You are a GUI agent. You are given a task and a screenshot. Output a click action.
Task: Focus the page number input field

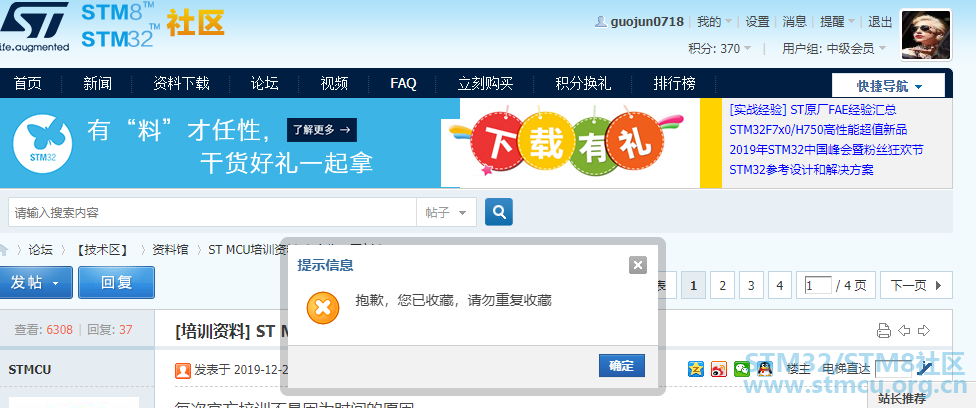pos(818,285)
